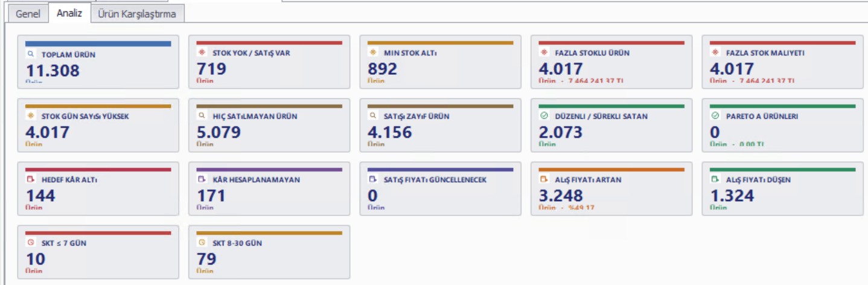Open the MIN STOK ALTI value 892
The image size is (868, 285).
pos(383,69)
